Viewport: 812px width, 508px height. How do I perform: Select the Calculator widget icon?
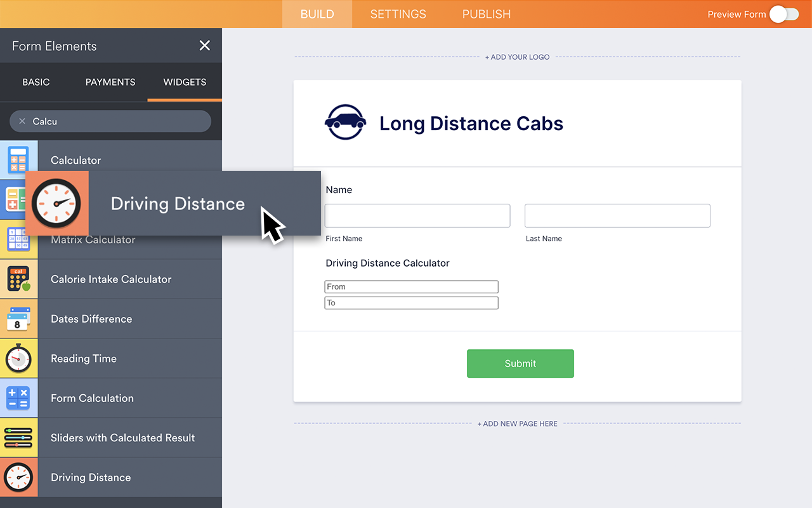click(18, 160)
